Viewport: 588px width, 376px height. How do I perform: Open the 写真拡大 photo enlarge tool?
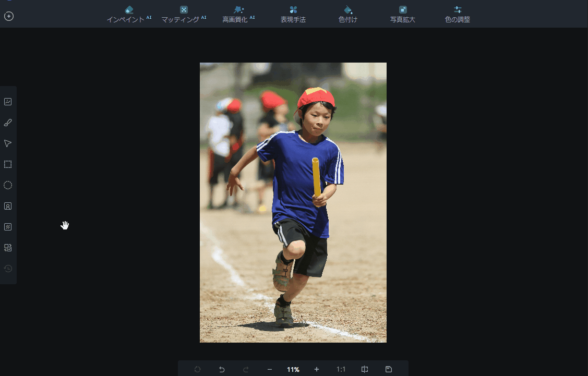click(402, 14)
